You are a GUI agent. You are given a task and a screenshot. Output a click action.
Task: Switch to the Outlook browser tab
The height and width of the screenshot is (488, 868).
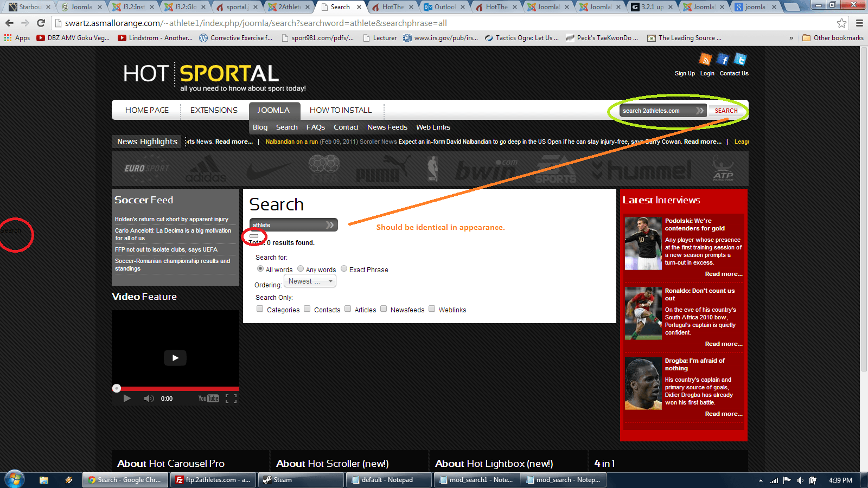tap(445, 7)
